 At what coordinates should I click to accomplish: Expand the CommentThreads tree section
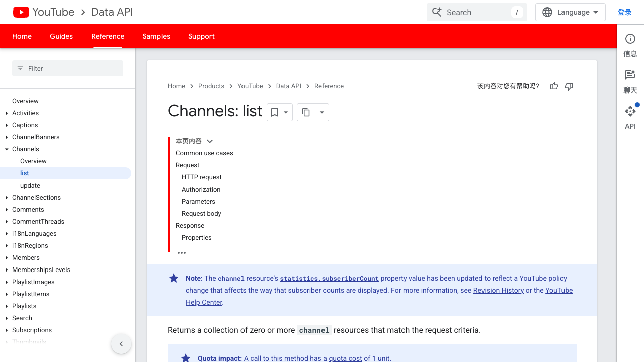pyautogui.click(x=7, y=222)
